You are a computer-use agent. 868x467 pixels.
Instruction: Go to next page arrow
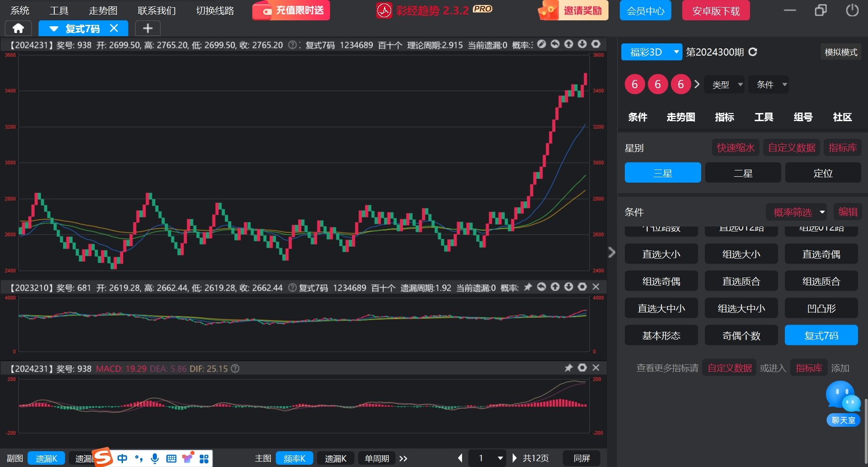[x=514, y=458]
